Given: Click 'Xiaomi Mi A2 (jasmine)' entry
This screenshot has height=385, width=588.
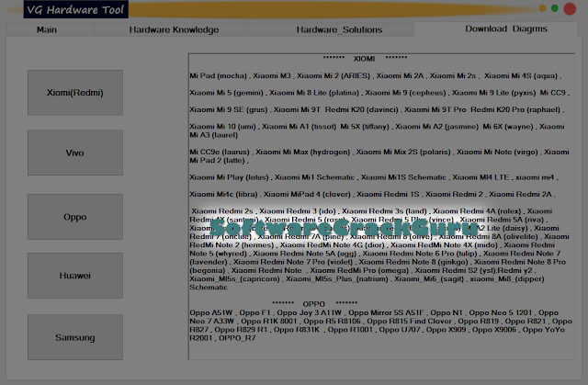Looking at the screenshot, I should click(437, 127).
